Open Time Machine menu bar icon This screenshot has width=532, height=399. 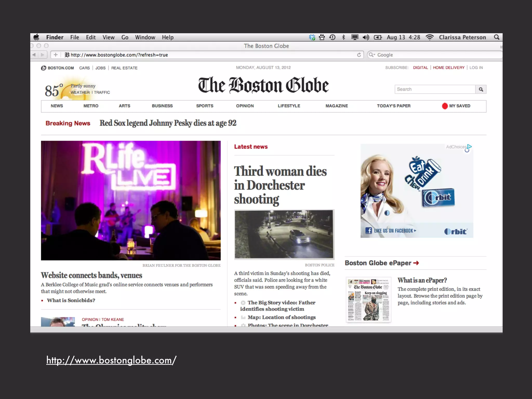point(332,37)
